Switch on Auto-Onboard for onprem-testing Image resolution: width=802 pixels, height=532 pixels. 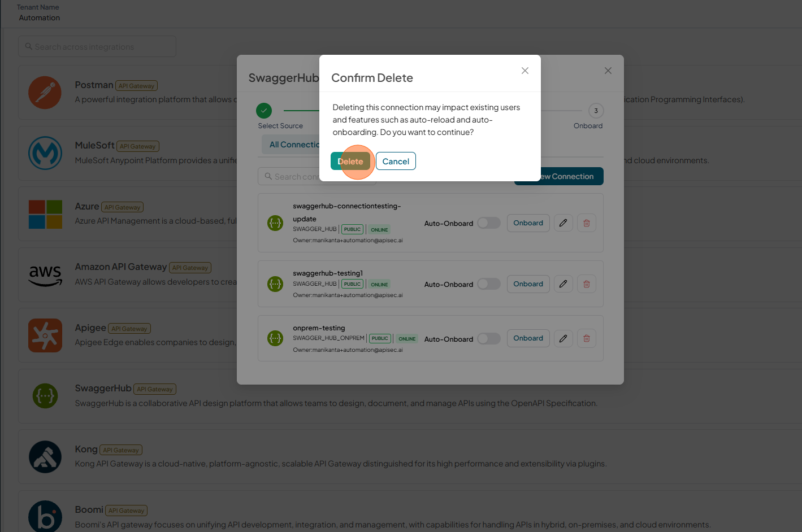[489, 338]
